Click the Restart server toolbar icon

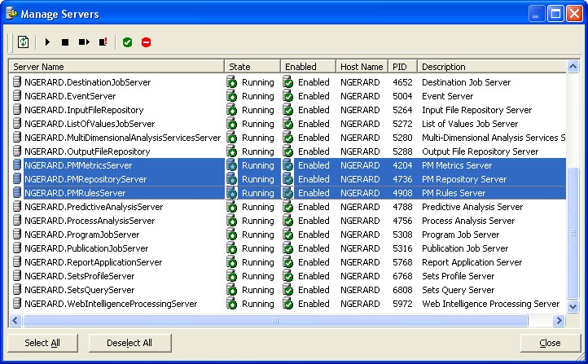pos(84,42)
